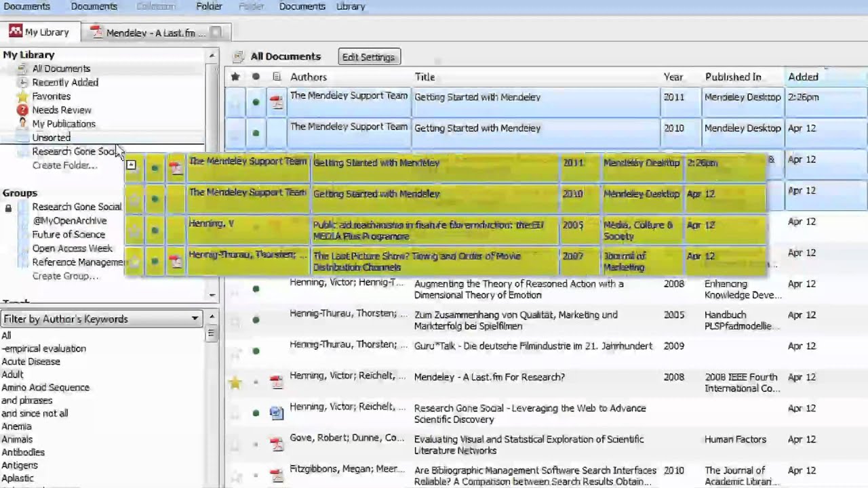Filter by keyword -empirical evaluation
868x488 pixels.
coord(43,348)
